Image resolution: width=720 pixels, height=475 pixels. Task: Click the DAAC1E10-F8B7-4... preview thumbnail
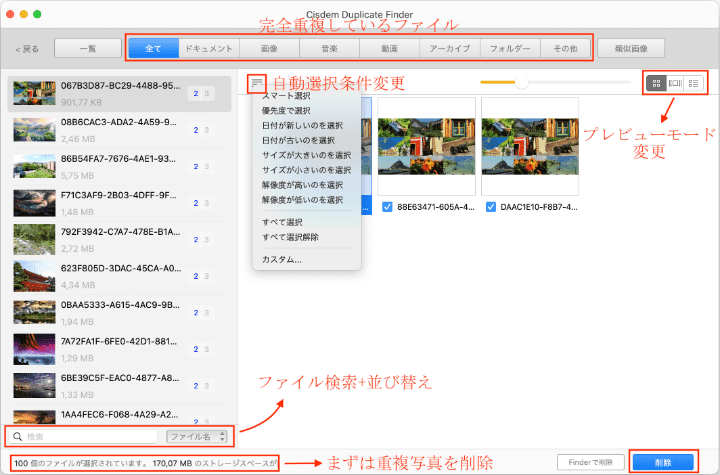click(x=530, y=146)
